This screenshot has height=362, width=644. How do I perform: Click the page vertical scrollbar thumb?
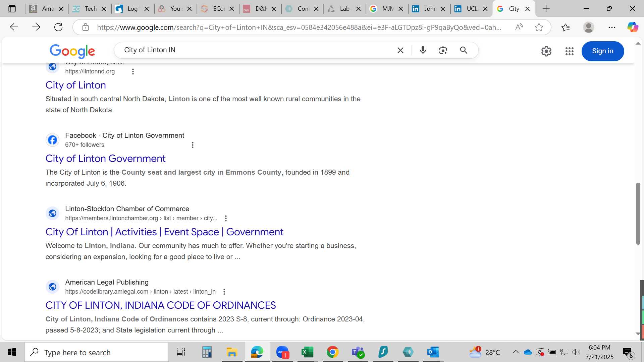638,214
